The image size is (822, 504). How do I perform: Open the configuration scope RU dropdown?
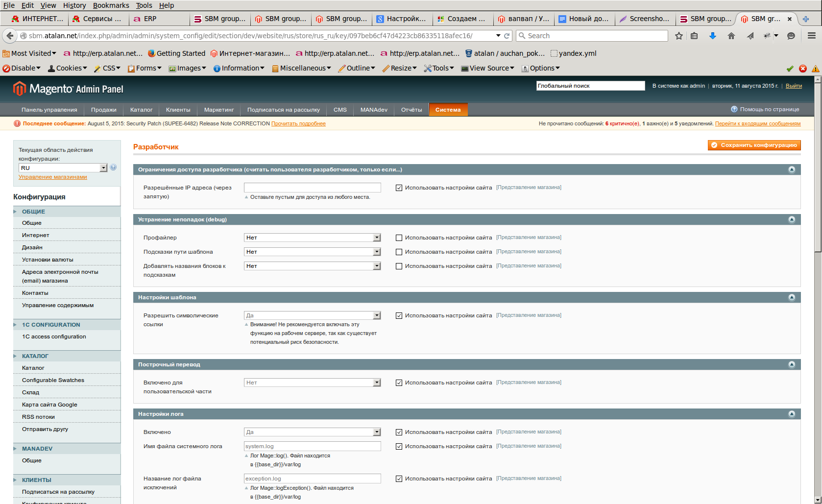coord(63,168)
